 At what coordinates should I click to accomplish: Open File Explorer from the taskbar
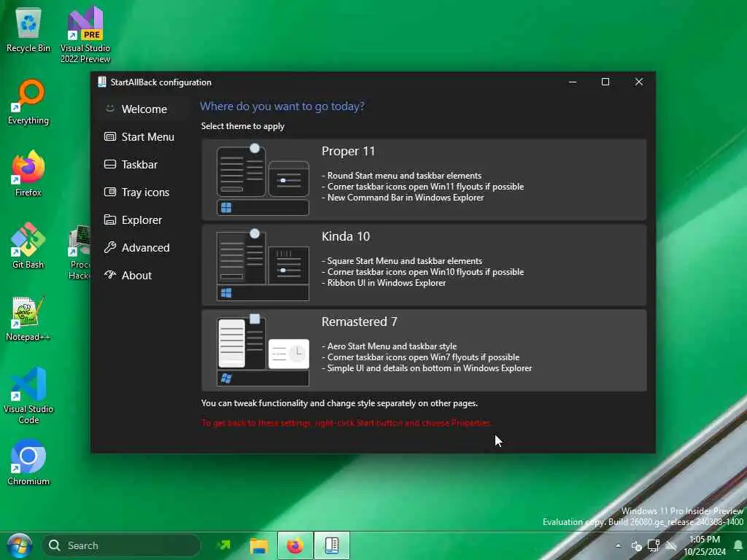(x=259, y=545)
